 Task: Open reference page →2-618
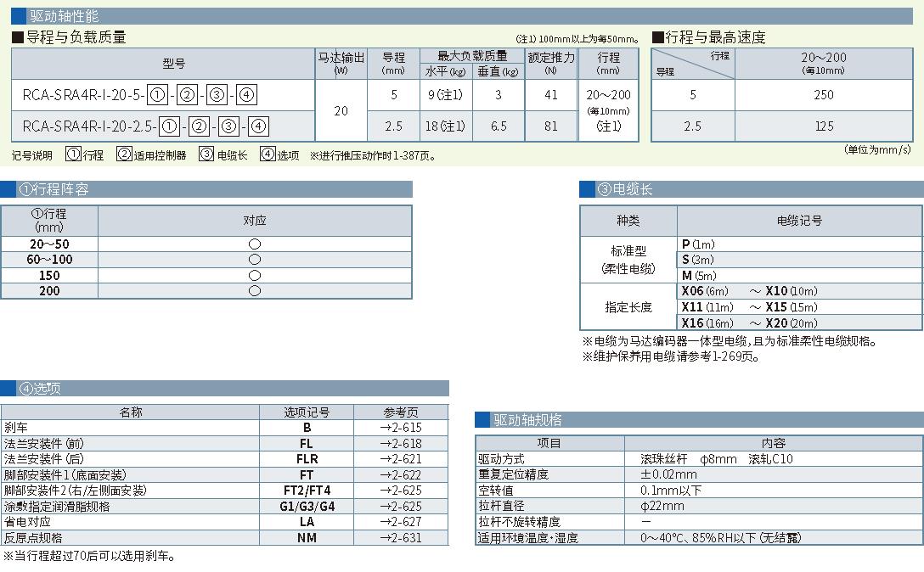click(x=401, y=444)
